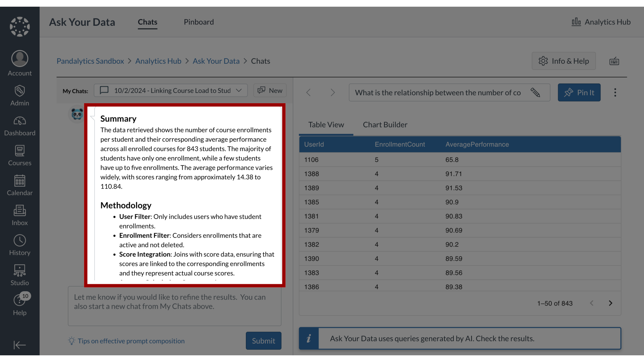This screenshot has width=644, height=362.
Task: Switch to the Pinboard tab
Action: pos(199,22)
